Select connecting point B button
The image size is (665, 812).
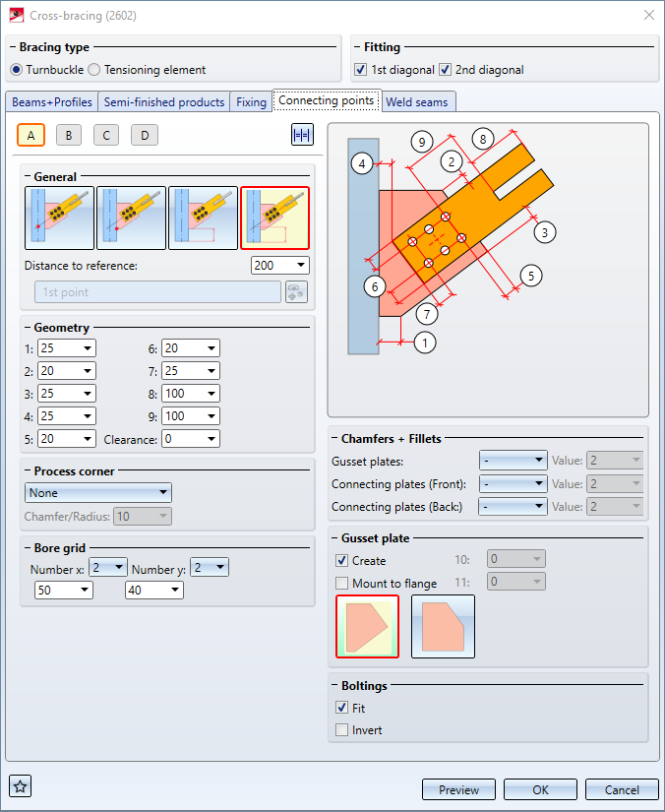(69, 135)
